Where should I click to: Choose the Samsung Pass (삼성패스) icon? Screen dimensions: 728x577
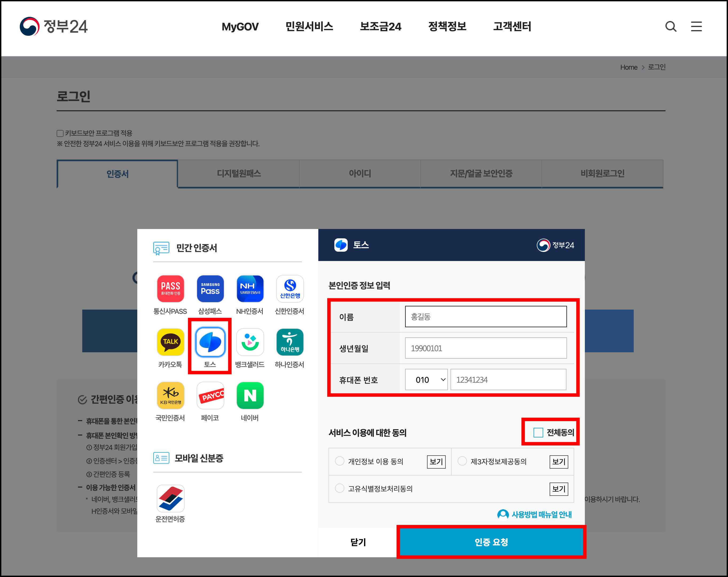tap(210, 289)
